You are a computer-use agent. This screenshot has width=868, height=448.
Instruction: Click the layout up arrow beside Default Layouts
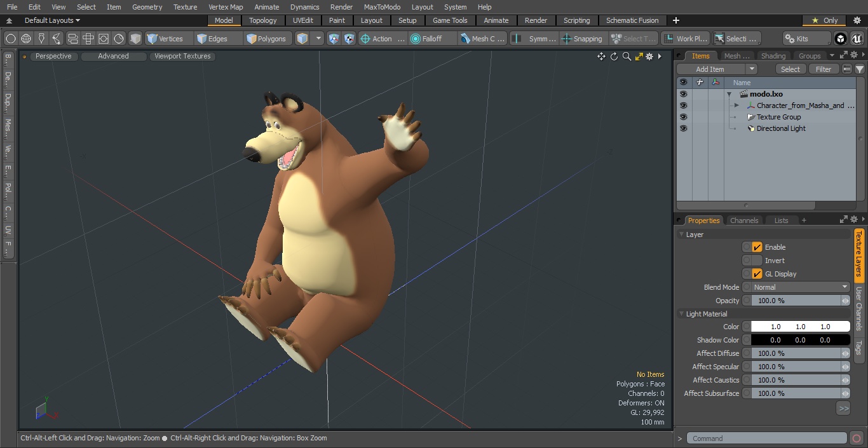tap(9, 20)
